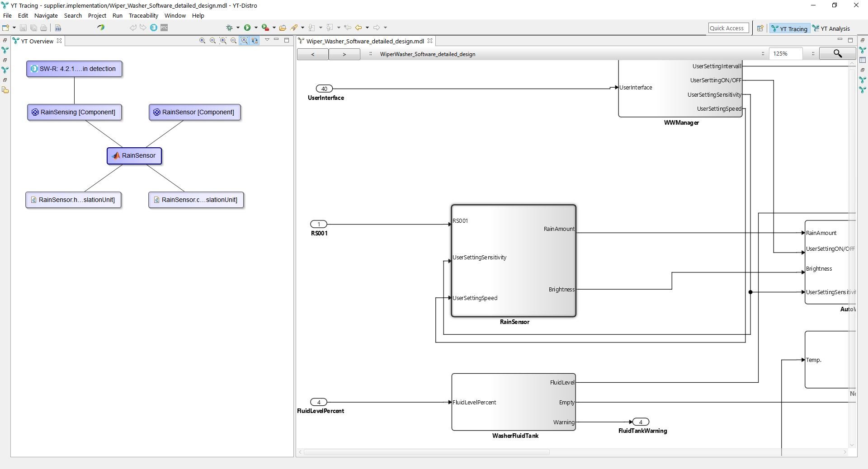Click the blue circular requirement icon
The height and width of the screenshot is (469, 868).
pos(153,28)
